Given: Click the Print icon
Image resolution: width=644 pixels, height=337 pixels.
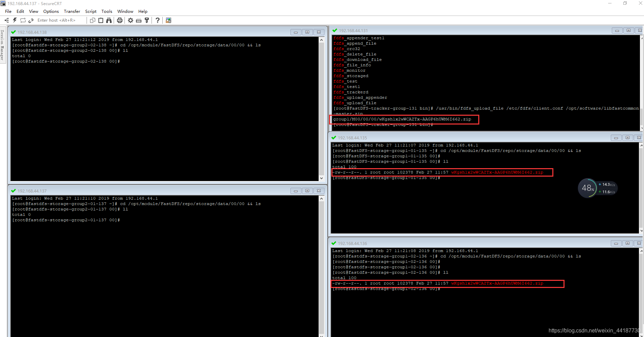Looking at the screenshot, I should point(120,20).
